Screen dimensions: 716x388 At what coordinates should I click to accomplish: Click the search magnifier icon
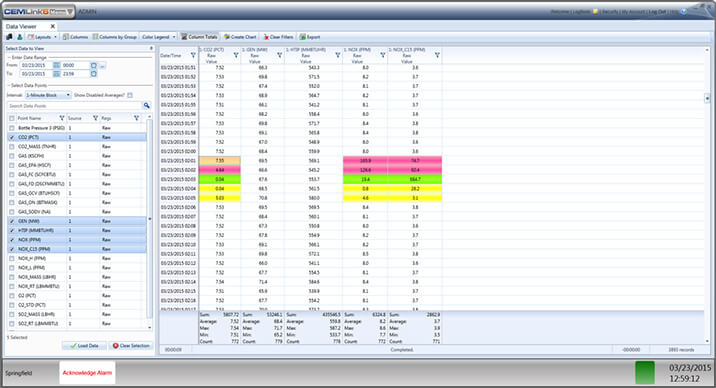coord(147,105)
